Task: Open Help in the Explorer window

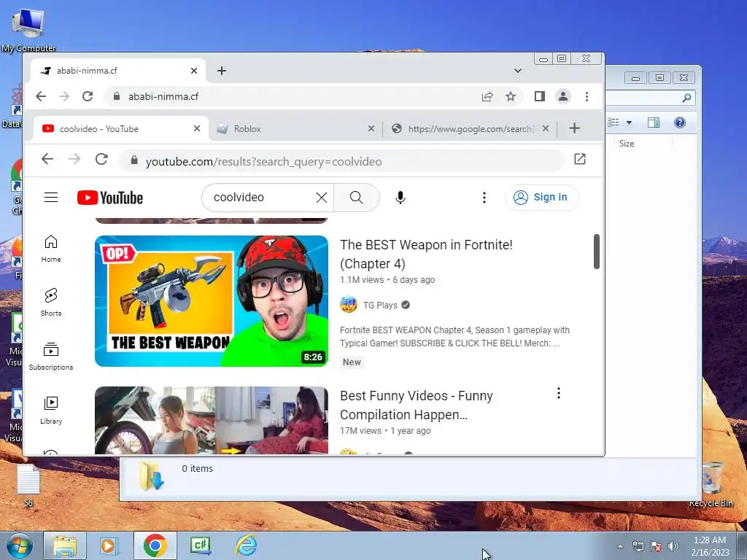Action: coord(680,122)
